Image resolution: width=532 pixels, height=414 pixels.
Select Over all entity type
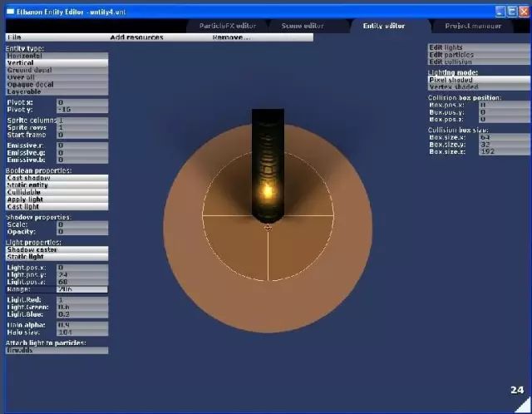point(57,77)
